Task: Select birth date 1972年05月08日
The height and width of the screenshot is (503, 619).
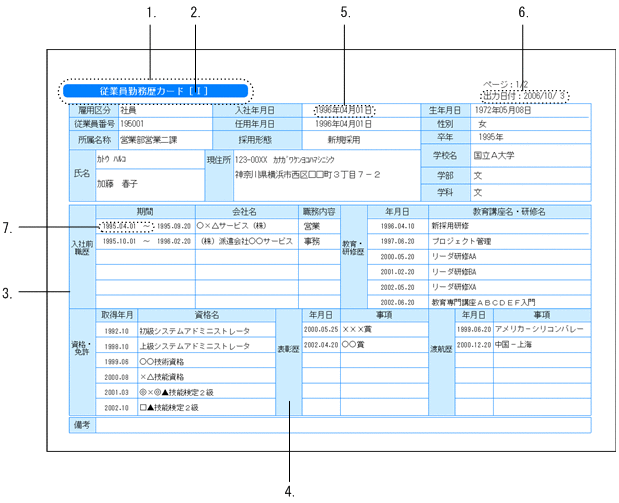Action: coord(503,111)
